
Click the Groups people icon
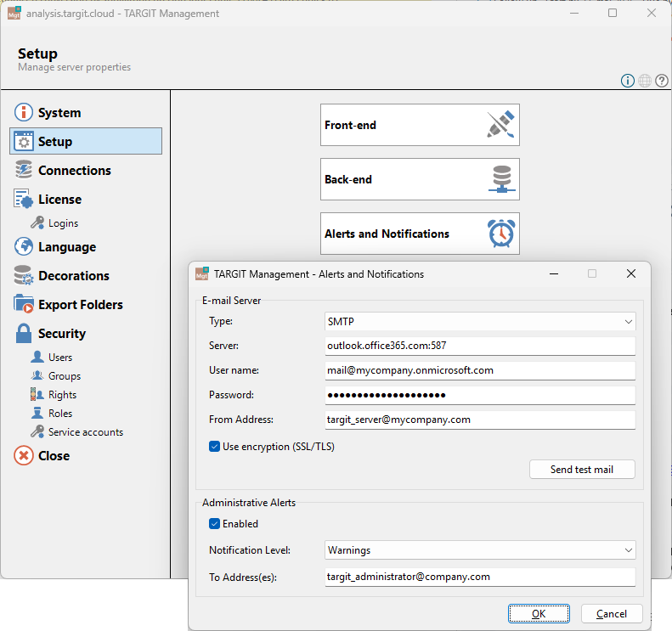click(x=37, y=375)
